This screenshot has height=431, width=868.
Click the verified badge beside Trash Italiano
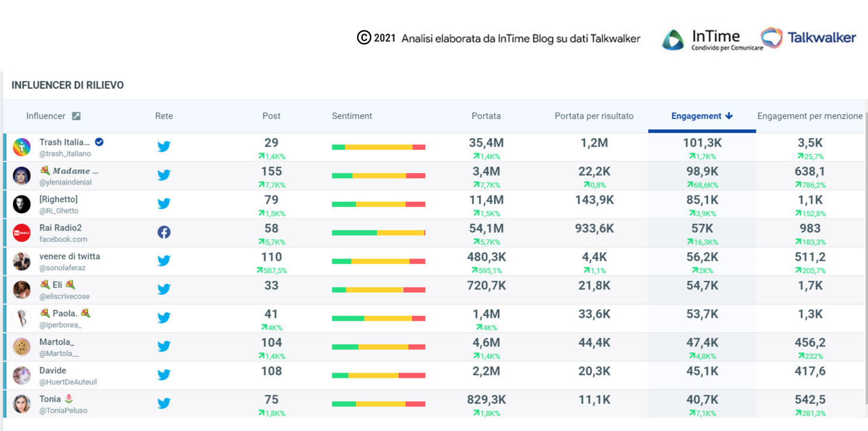pos(99,142)
